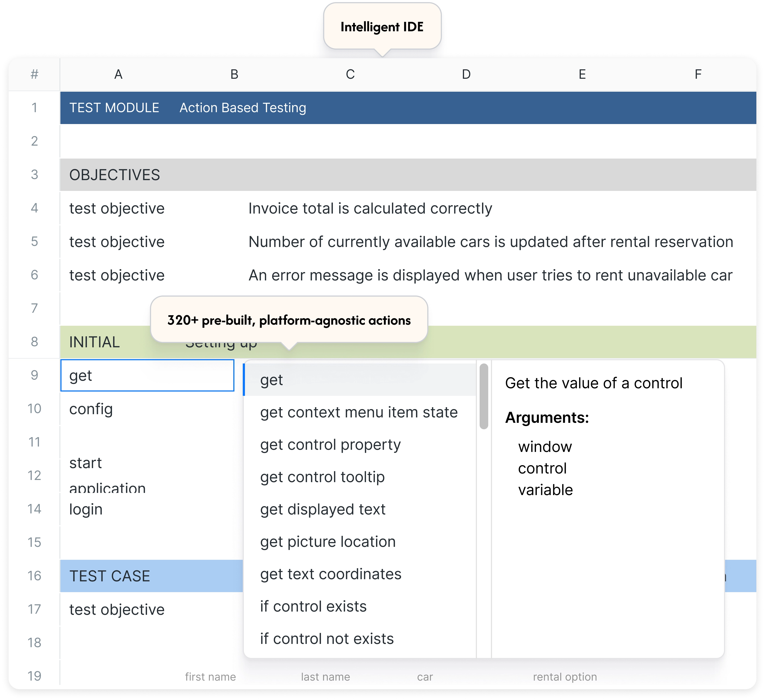The width and height of the screenshot is (765, 700).
Task: Select row number 1
Action: [x=35, y=108]
